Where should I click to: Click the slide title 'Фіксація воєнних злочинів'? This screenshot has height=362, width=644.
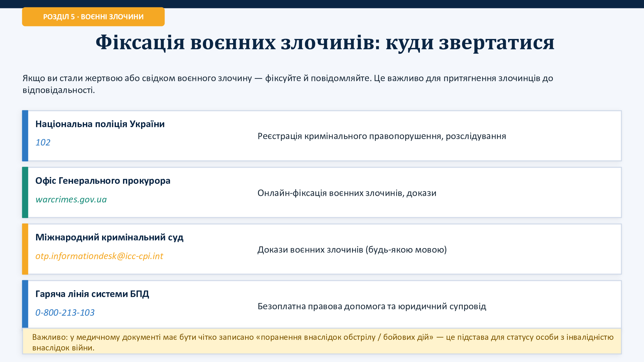point(325,42)
